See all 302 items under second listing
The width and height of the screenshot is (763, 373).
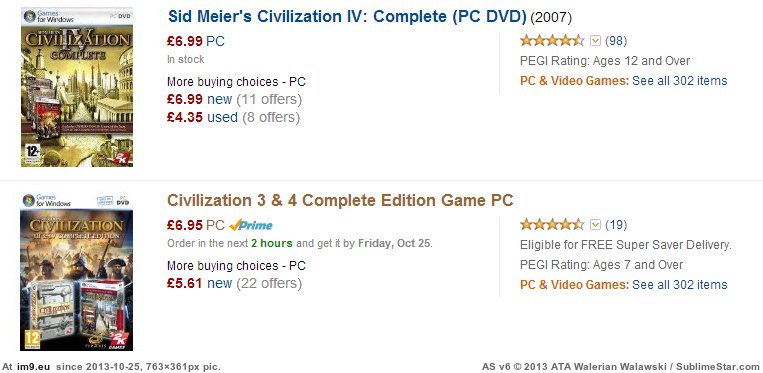coord(679,284)
